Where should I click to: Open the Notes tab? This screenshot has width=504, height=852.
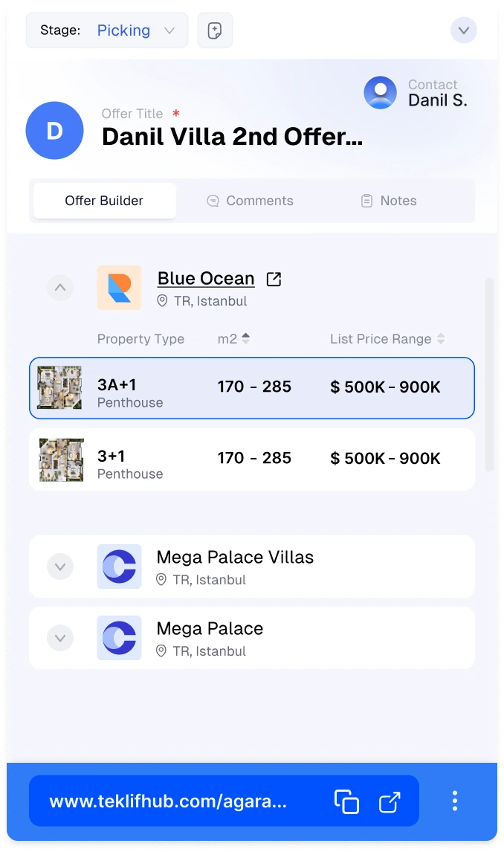pos(398,201)
